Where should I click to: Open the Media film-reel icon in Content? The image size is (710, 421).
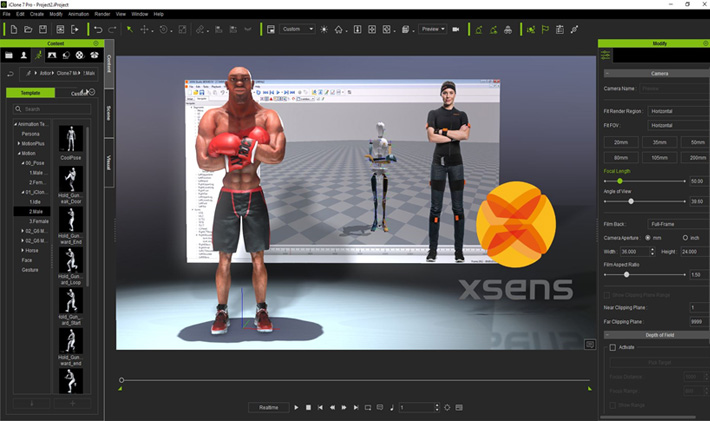click(80, 55)
